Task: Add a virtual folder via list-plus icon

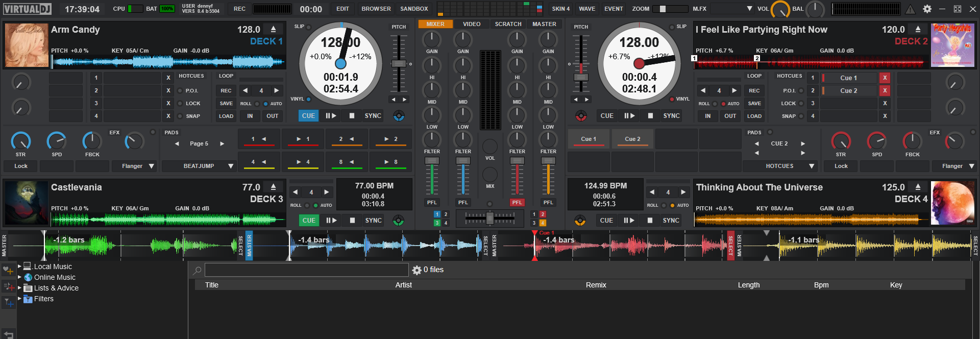Action: point(8,286)
